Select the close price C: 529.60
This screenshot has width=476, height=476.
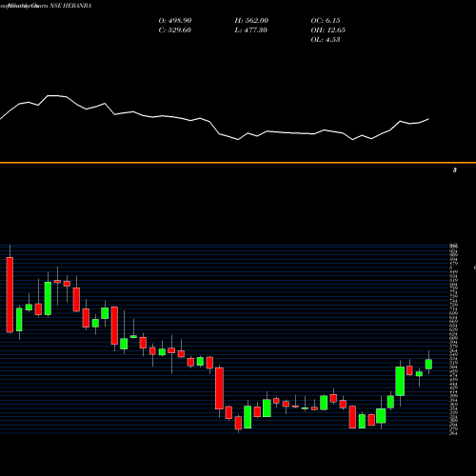point(174,30)
